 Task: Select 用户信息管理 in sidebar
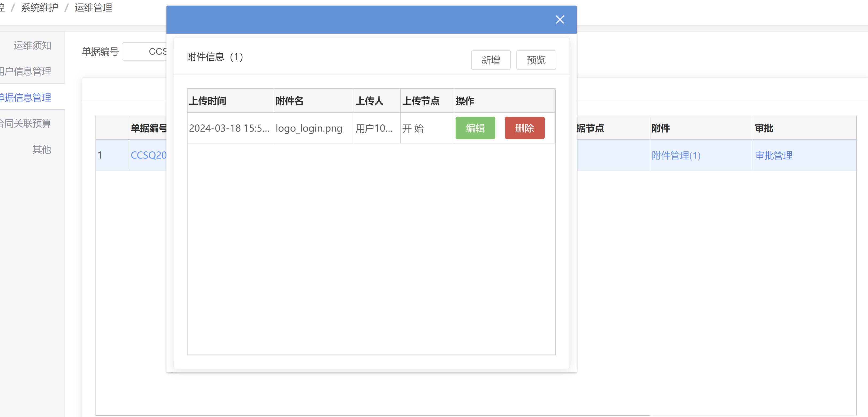point(26,71)
